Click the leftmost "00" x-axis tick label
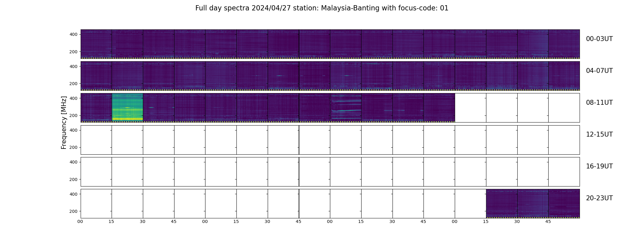The image size is (644, 245). click(x=80, y=222)
